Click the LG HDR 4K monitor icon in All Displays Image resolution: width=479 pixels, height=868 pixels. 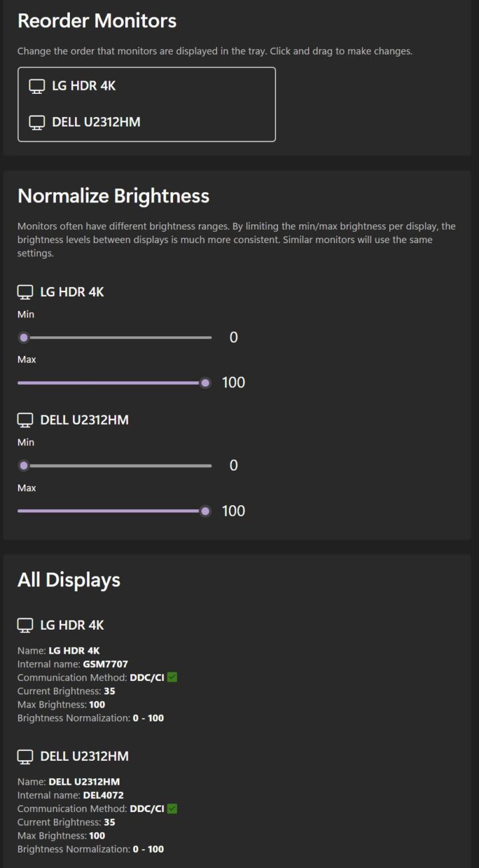pyautogui.click(x=25, y=625)
